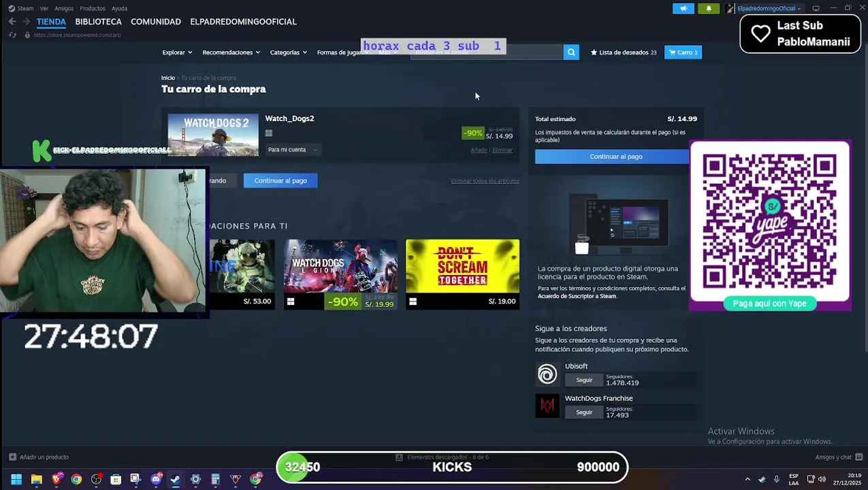Click Añadir un producto in footer
868x490 pixels.
point(44,457)
